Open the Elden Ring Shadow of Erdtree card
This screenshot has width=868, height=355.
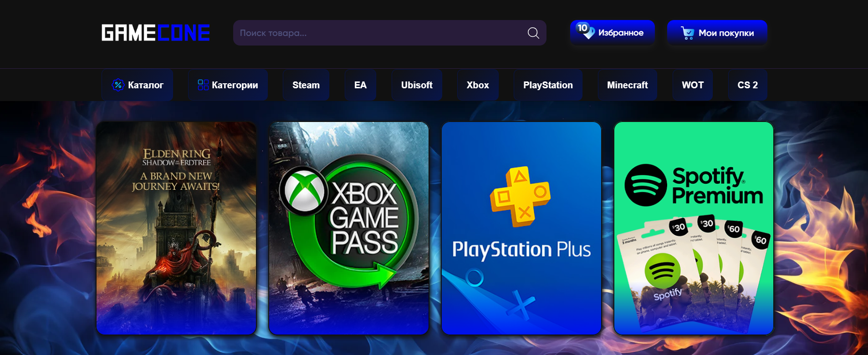176,228
